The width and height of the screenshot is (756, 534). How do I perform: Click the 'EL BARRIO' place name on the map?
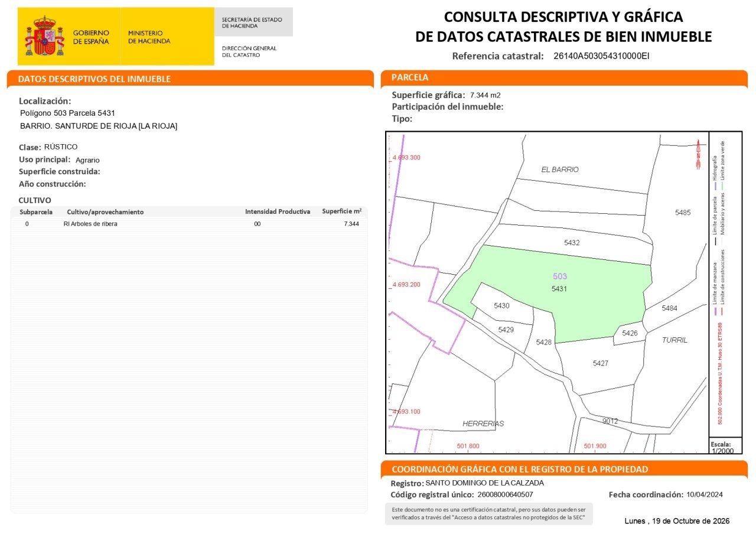click(560, 170)
